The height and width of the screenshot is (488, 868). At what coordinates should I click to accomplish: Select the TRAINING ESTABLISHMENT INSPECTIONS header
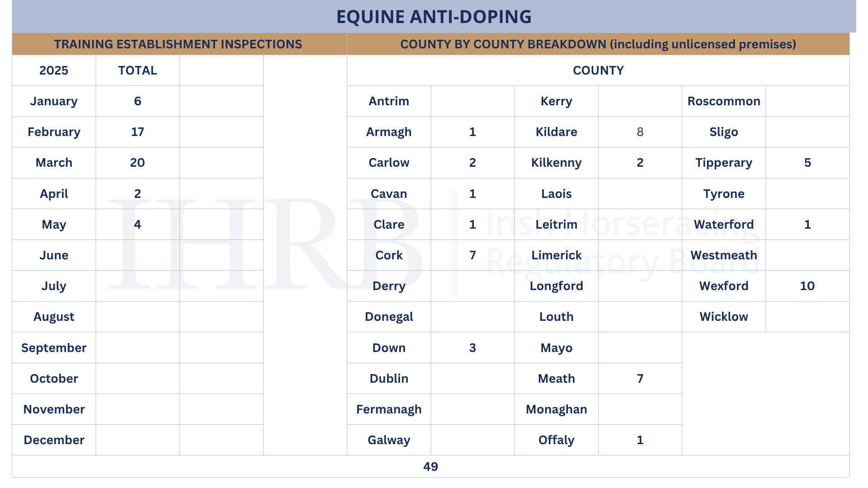coord(178,44)
